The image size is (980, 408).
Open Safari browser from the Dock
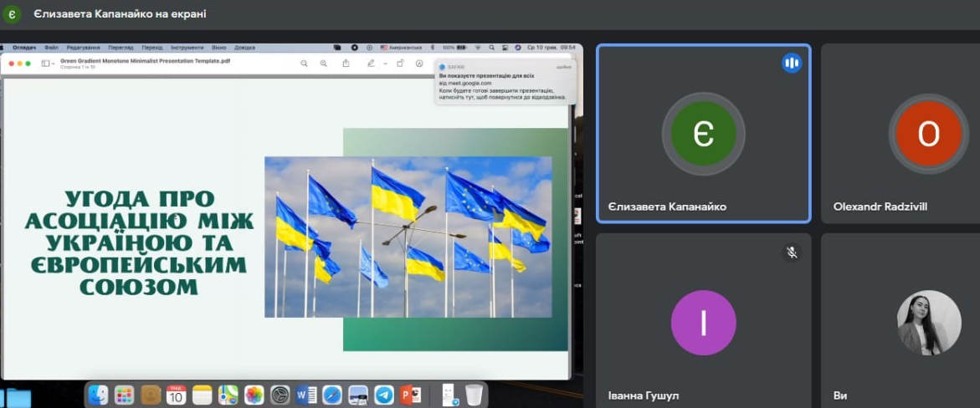click(x=332, y=395)
